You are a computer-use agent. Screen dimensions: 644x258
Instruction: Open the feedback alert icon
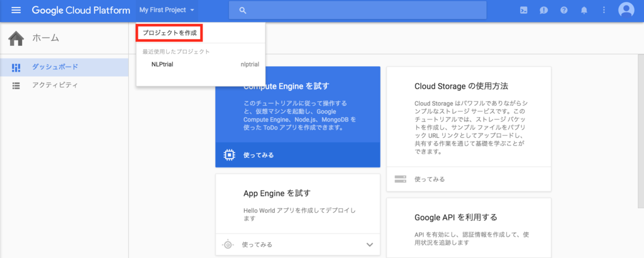pos(544,10)
